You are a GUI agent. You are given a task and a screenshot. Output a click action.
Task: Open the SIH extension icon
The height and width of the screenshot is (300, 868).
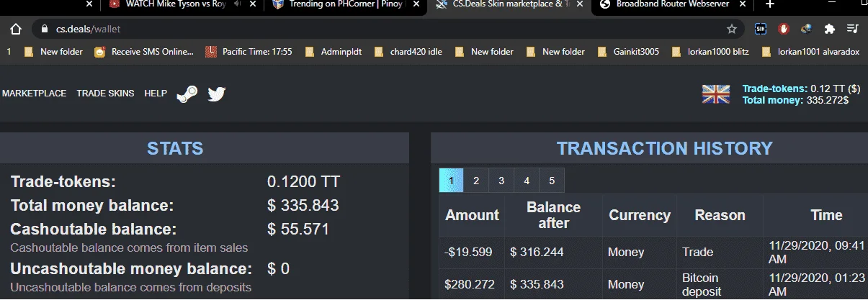pyautogui.click(x=760, y=29)
